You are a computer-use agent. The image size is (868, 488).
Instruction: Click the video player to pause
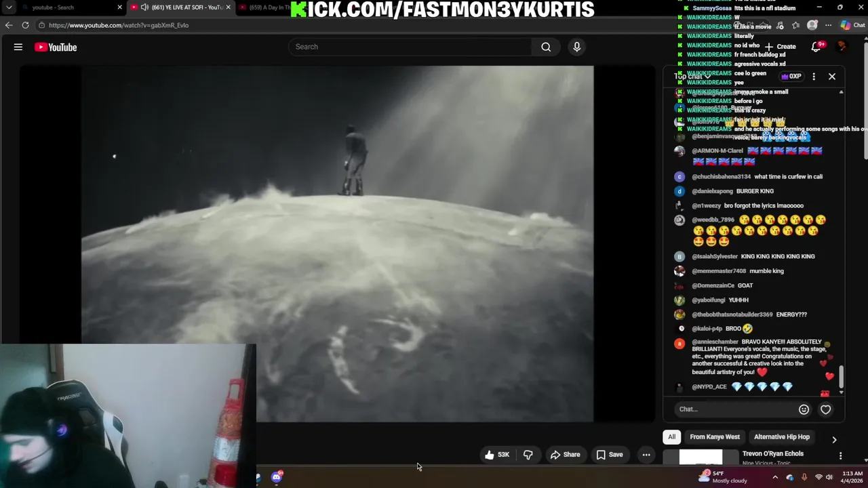pos(337,244)
